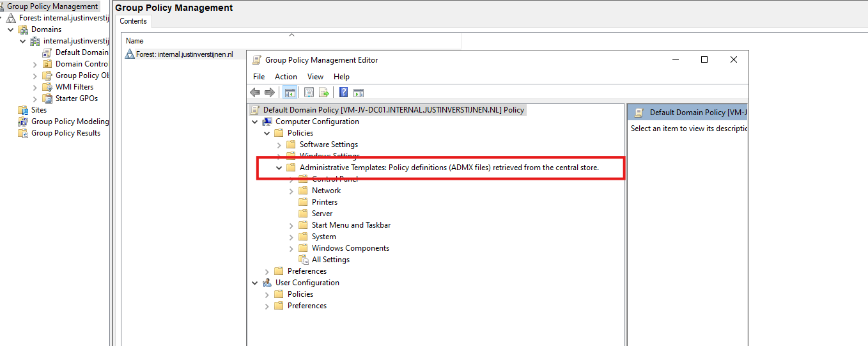Click the Back arrow in the editor toolbar
The height and width of the screenshot is (346, 868).
[255, 92]
